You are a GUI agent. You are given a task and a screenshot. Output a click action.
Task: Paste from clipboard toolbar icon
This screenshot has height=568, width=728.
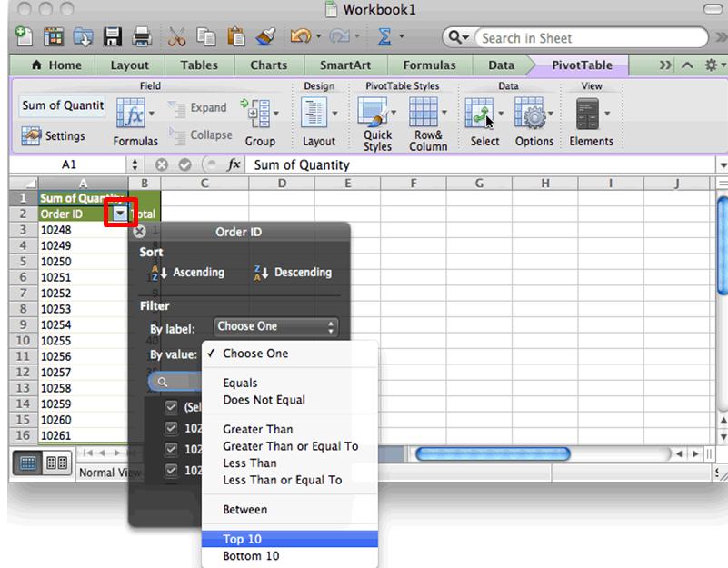tap(236, 36)
